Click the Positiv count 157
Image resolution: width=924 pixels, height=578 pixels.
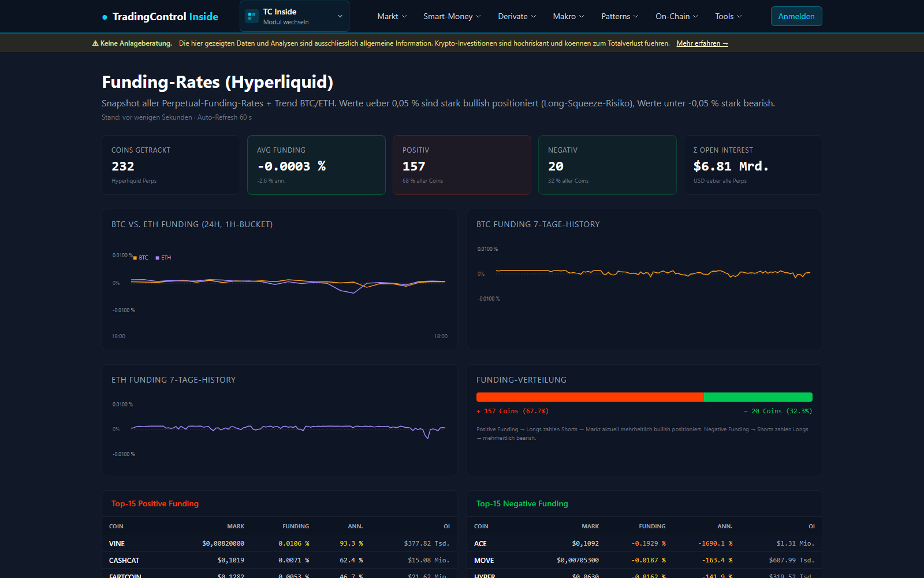coord(414,166)
